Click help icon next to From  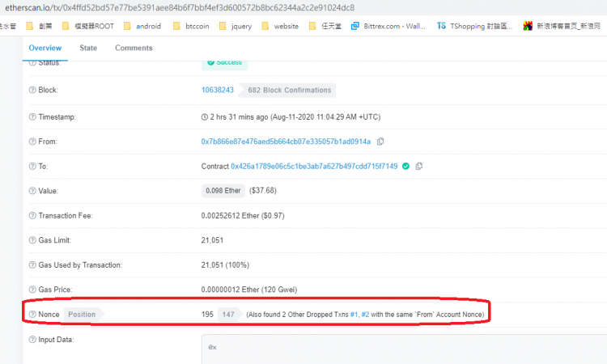pyautogui.click(x=32, y=142)
